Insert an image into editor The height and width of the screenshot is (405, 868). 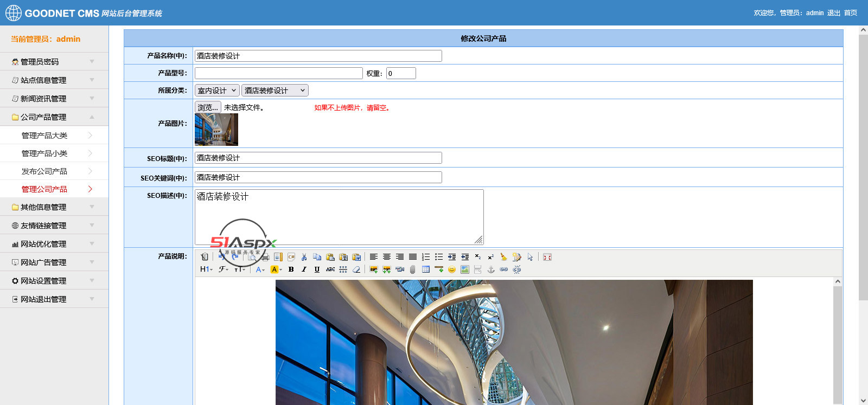(x=374, y=269)
